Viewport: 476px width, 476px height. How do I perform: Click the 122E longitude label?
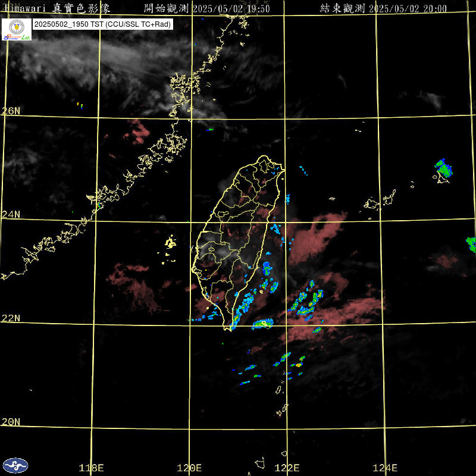click(287, 468)
